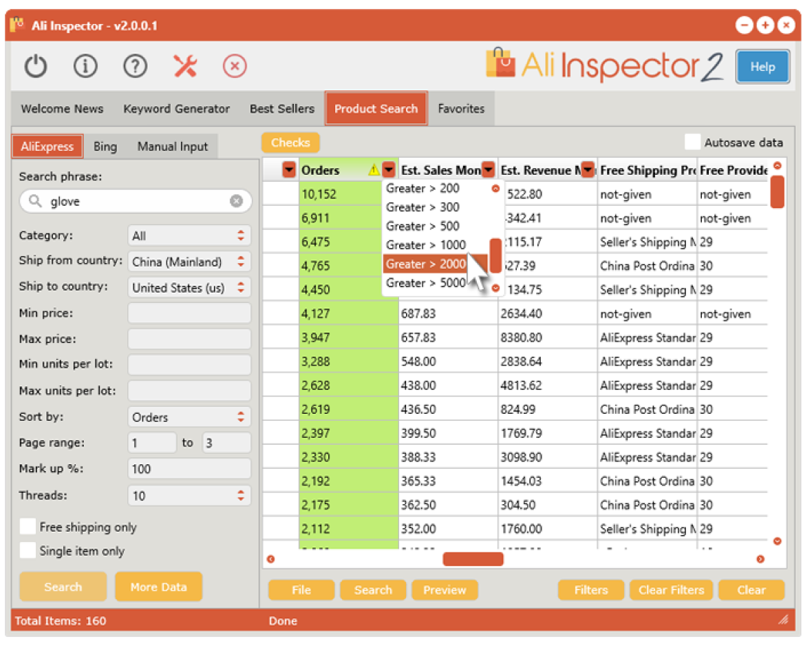
Task: Enable Single item only
Action: (28, 551)
